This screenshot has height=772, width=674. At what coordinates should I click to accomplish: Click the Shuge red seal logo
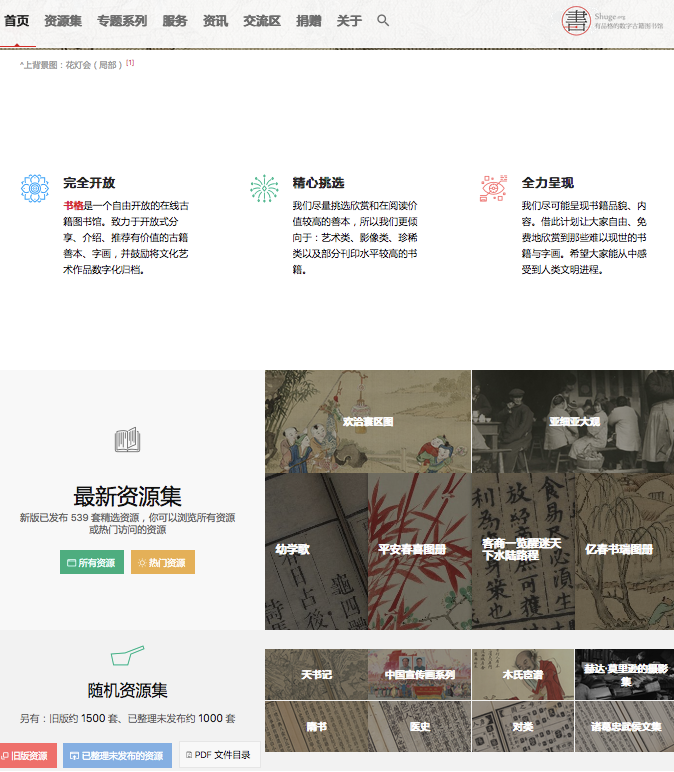[576, 20]
